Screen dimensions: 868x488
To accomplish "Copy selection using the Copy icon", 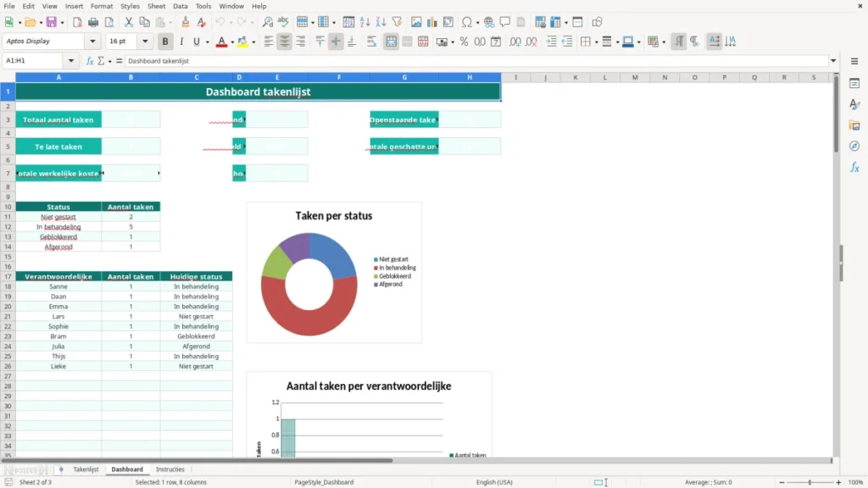I will click(144, 22).
